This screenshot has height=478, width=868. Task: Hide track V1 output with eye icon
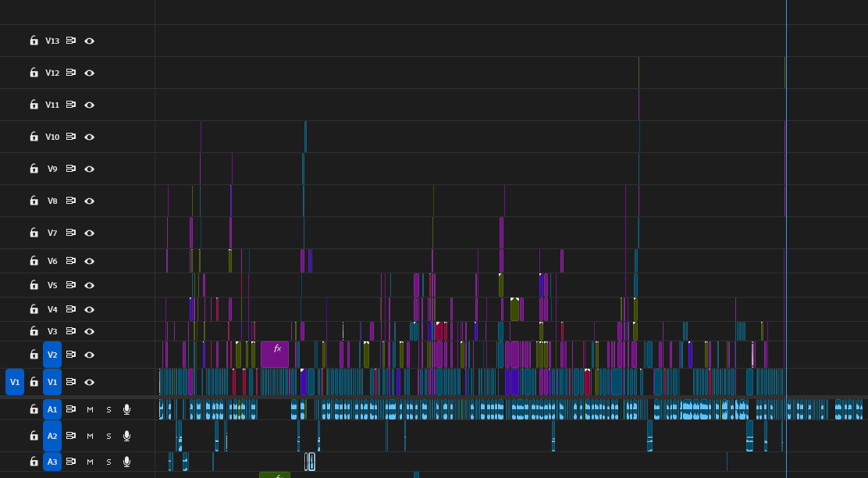(89, 382)
